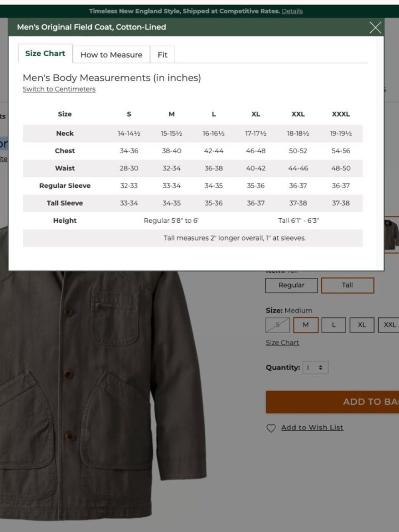Image resolution: width=399 pixels, height=532 pixels.
Task: Open the Fit tab
Action: pos(162,55)
